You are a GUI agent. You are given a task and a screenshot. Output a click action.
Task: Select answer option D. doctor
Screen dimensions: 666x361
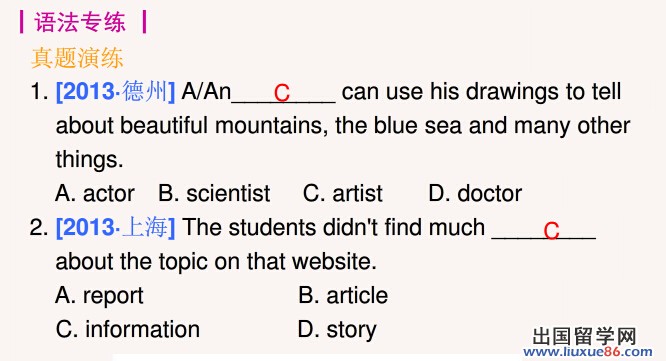pyautogui.click(x=475, y=194)
